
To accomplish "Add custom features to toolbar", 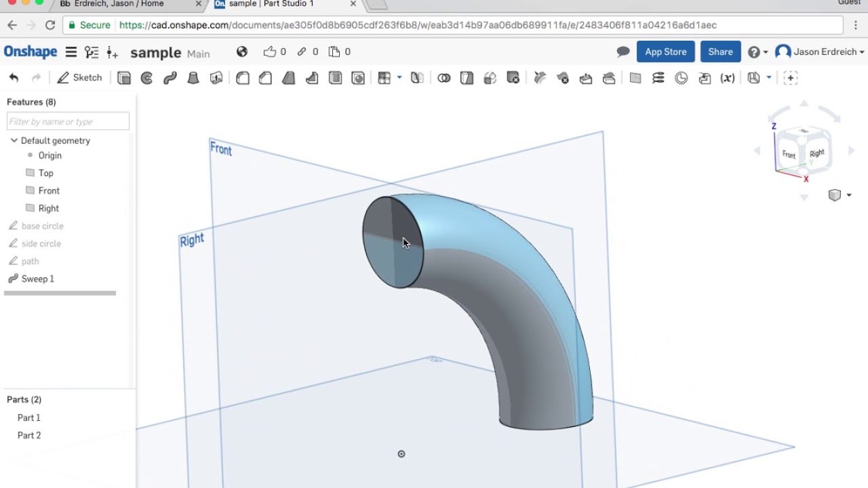I will tap(791, 78).
